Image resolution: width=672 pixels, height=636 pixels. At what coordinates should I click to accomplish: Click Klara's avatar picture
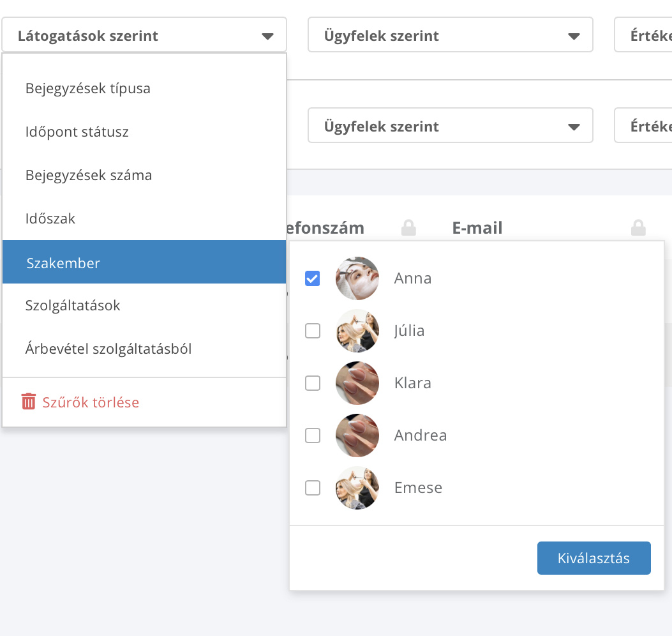pyautogui.click(x=357, y=383)
